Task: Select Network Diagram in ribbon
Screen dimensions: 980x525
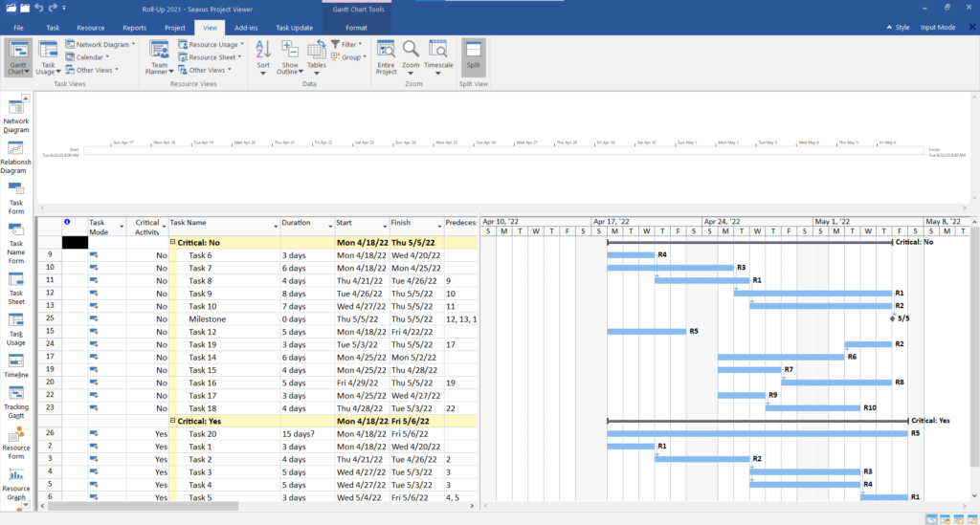Action: pyautogui.click(x=100, y=44)
